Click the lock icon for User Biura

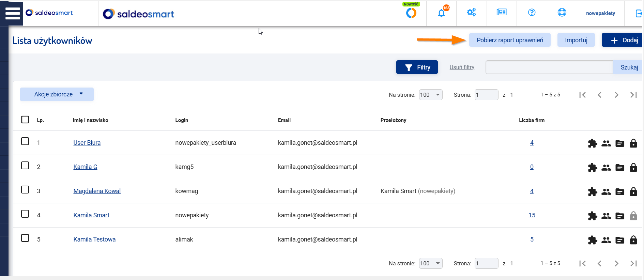coord(633,143)
